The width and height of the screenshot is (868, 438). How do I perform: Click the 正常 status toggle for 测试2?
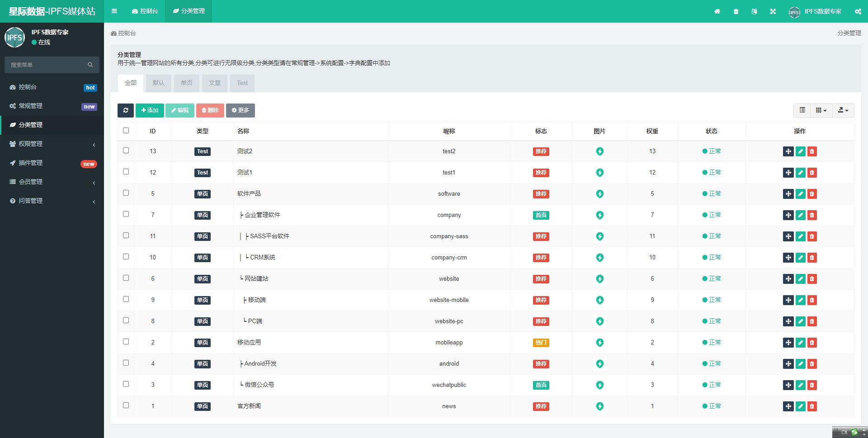pyautogui.click(x=712, y=151)
